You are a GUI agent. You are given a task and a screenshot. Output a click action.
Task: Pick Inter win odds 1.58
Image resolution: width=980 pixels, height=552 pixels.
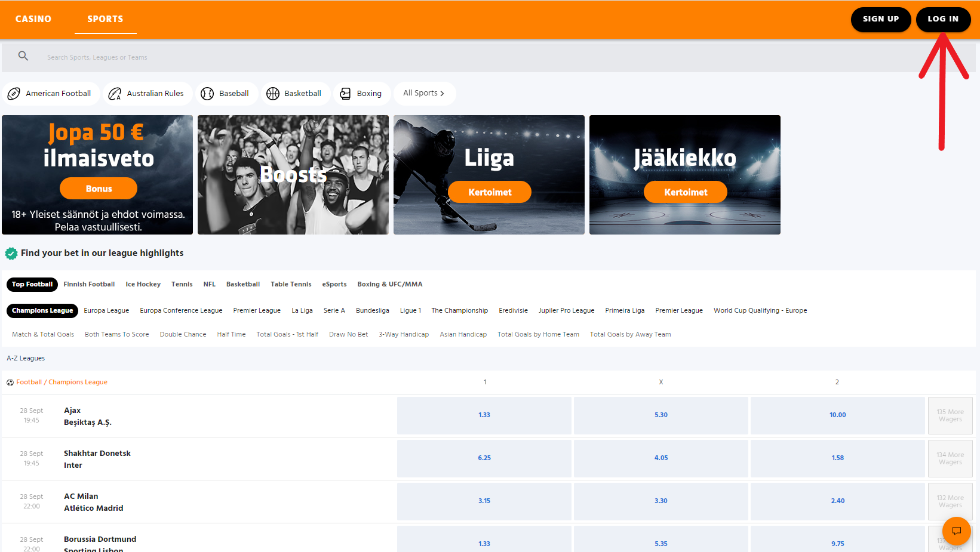click(x=838, y=458)
